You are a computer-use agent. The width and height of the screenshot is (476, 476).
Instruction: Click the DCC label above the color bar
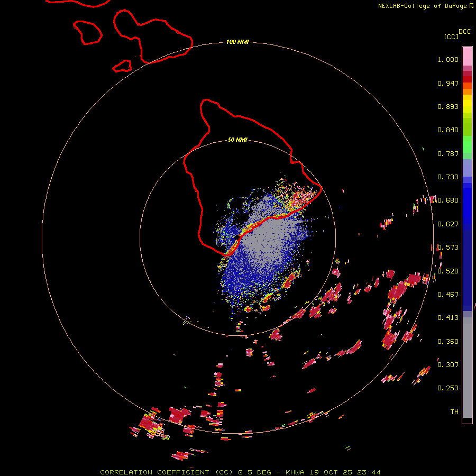pos(465,32)
